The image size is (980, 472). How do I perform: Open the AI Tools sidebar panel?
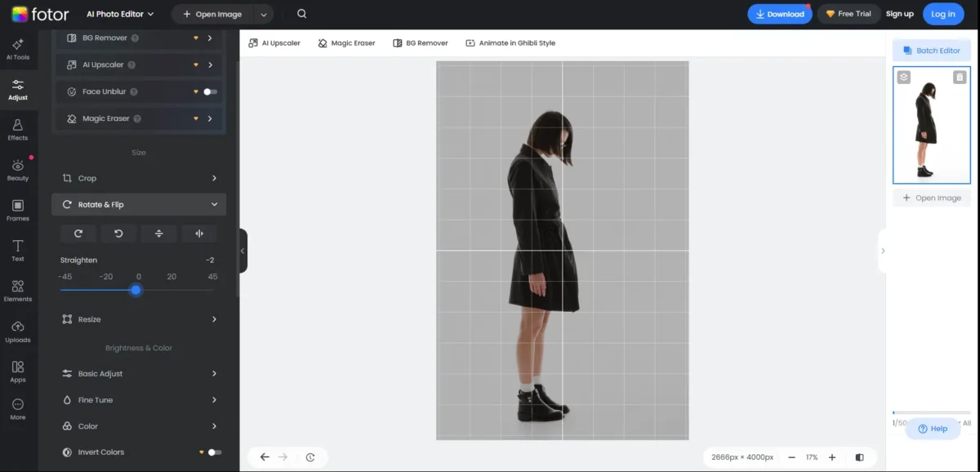pos(18,49)
